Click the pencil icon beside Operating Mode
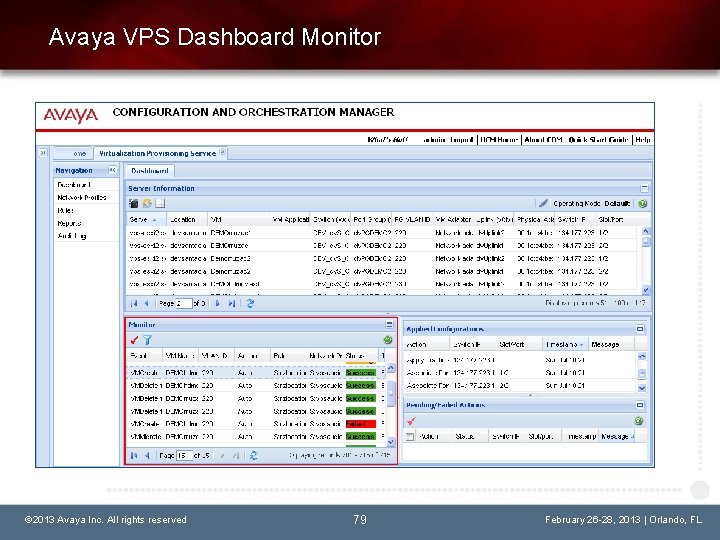The height and width of the screenshot is (540, 720). click(x=543, y=203)
